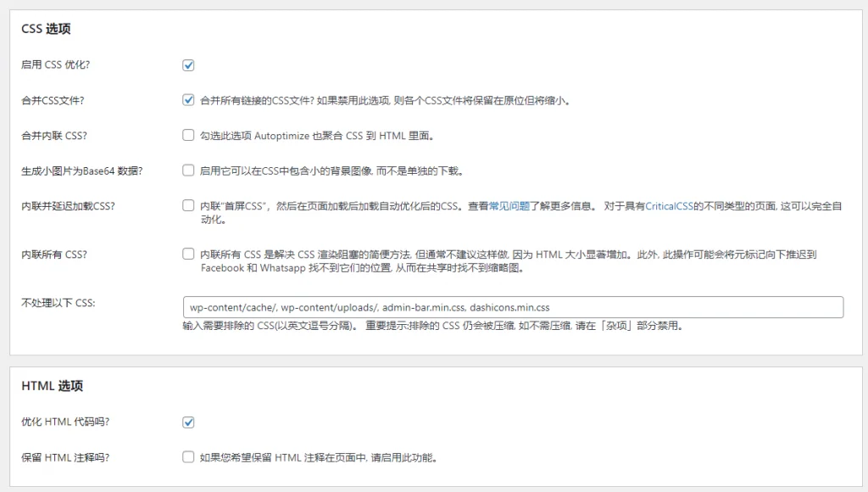Viewport: 868px width, 492px height.
Task: Click the CSS 选项 section heading
Action: tap(46, 29)
